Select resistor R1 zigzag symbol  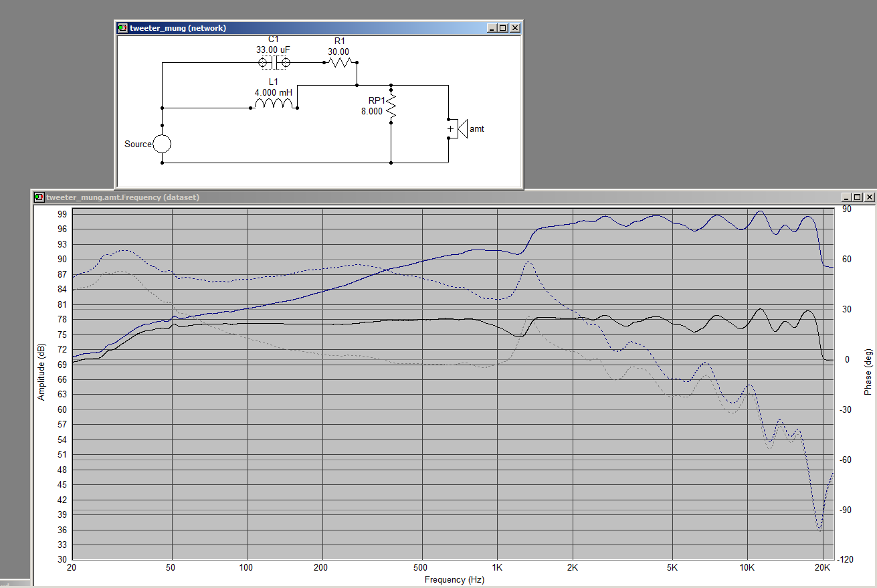pos(340,63)
